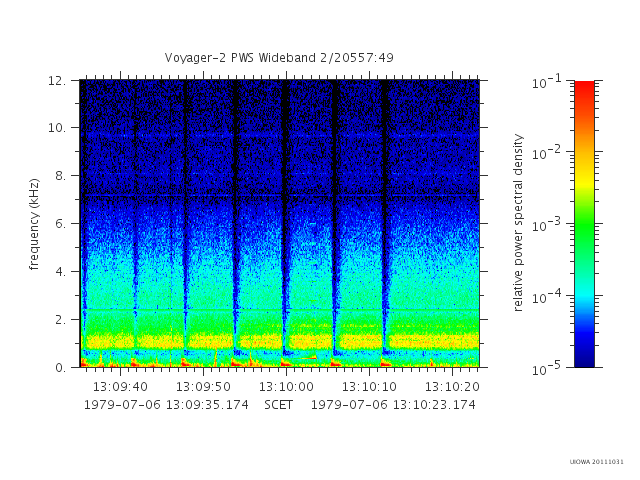Click the colorbar "10^-5" tick label
640x480 pixels.
(x=547, y=369)
